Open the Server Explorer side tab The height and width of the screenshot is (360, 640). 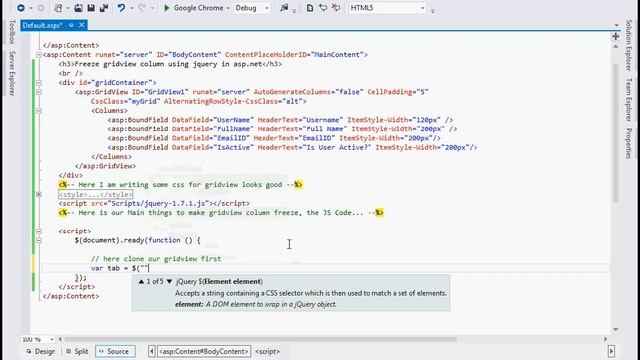click(12, 73)
